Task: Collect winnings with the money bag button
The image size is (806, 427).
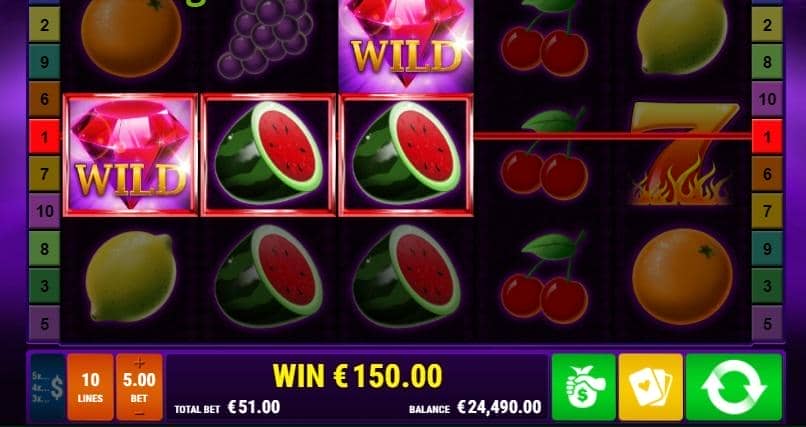Action: [583, 387]
